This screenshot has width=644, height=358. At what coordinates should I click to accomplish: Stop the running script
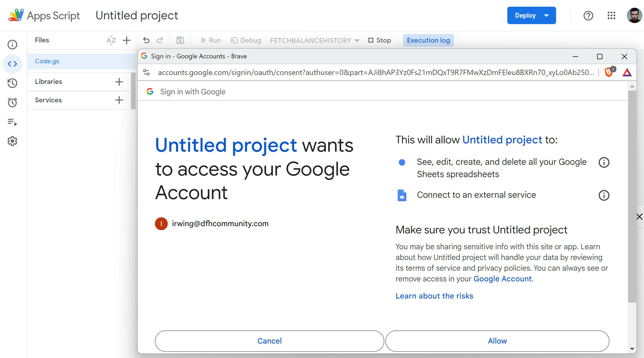click(x=379, y=40)
